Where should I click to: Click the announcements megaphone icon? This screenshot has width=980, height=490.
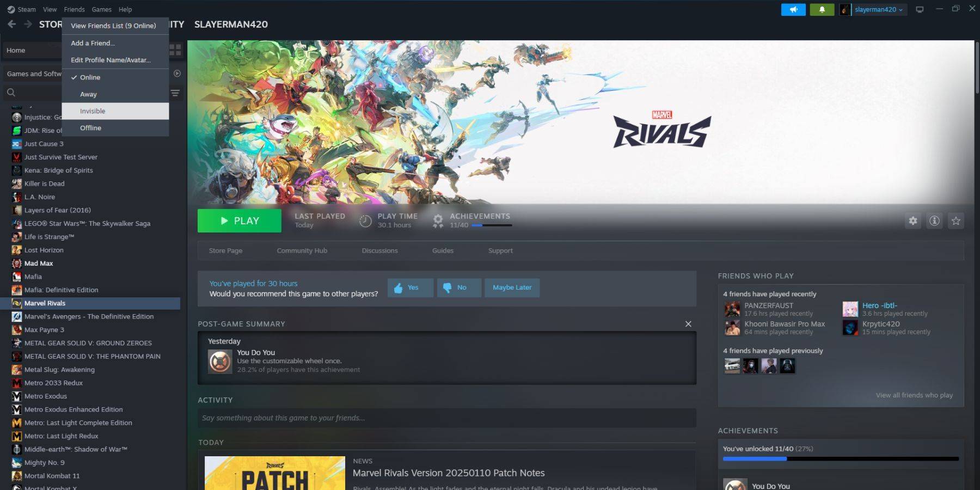click(x=793, y=9)
